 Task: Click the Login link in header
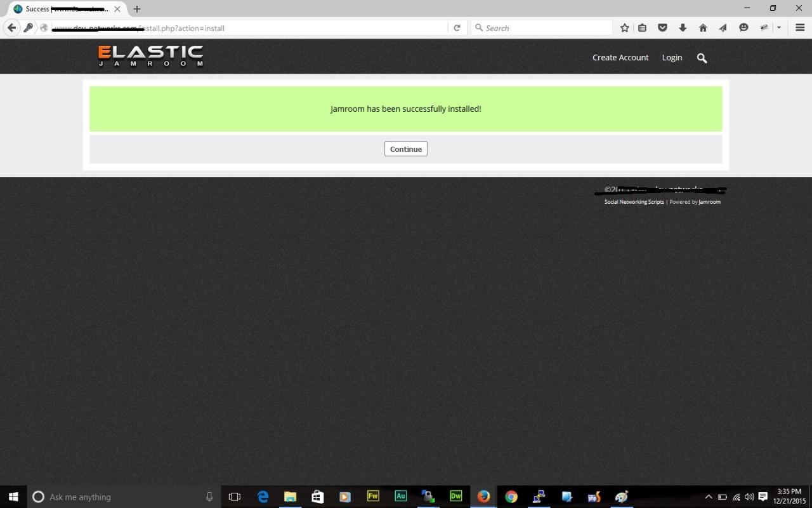pyautogui.click(x=672, y=57)
